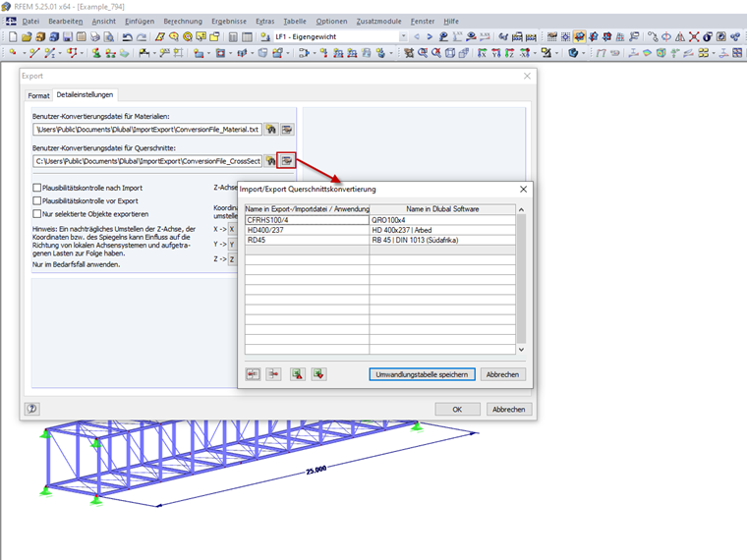Screen dimensions: 747x560
Task: Select the QRO100x4 table cell
Action: pyautogui.click(x=442, y=220)
